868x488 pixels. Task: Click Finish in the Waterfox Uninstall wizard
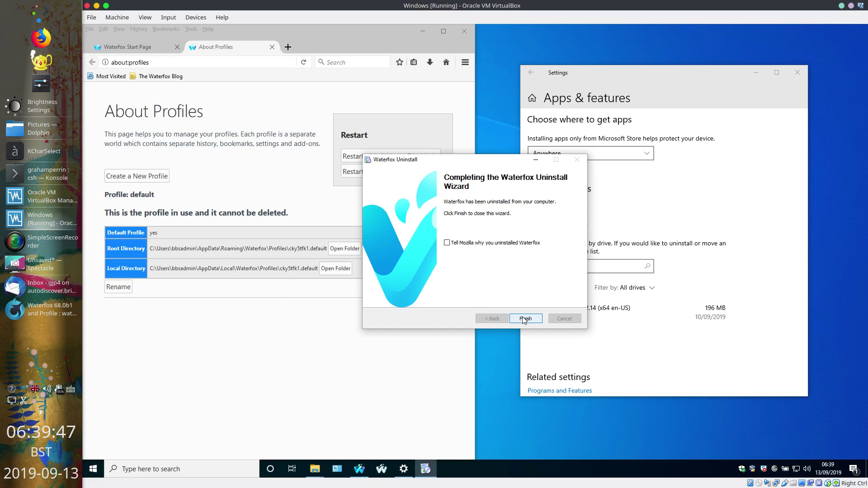pos(525,318)
